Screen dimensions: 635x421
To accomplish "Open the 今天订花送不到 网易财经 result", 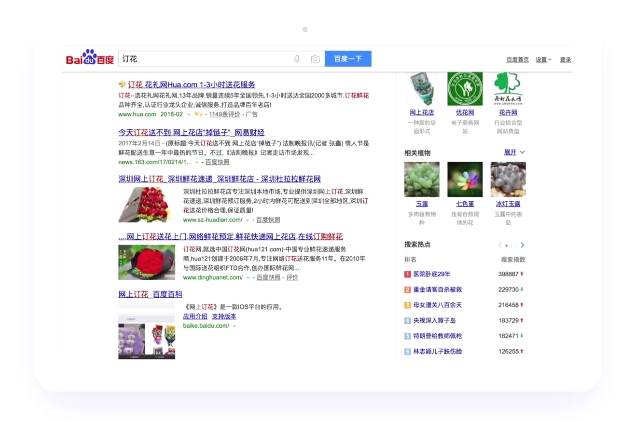I will coord(191,132).
